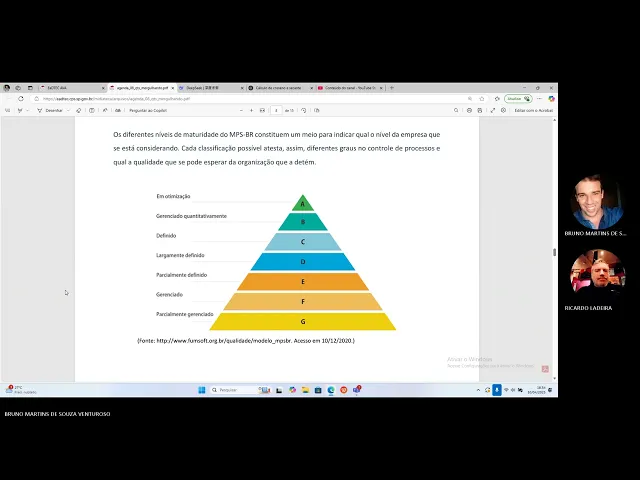Open the Windows Start menu
The height and width of the screenshot is (480, 640).
[x=202, y=390]
